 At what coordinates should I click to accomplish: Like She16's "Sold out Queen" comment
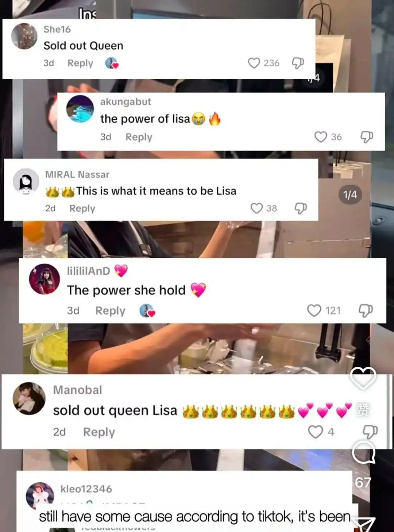254,63
